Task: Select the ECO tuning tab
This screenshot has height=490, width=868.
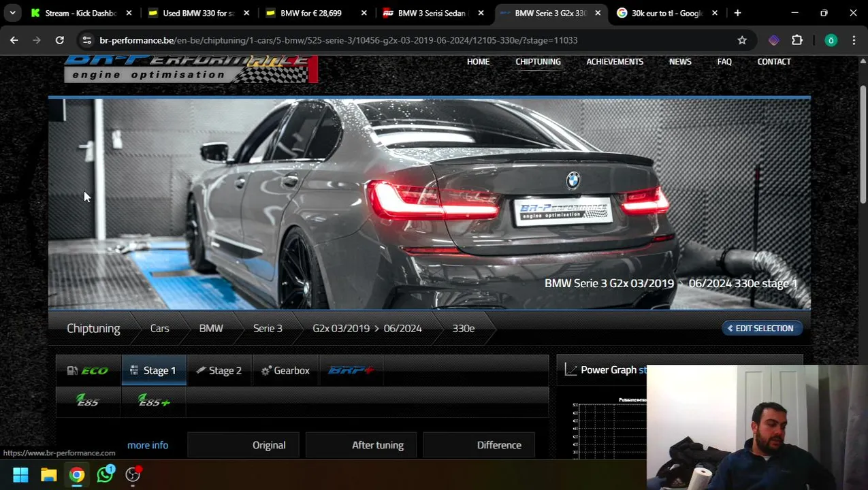Action: [89, 370]
